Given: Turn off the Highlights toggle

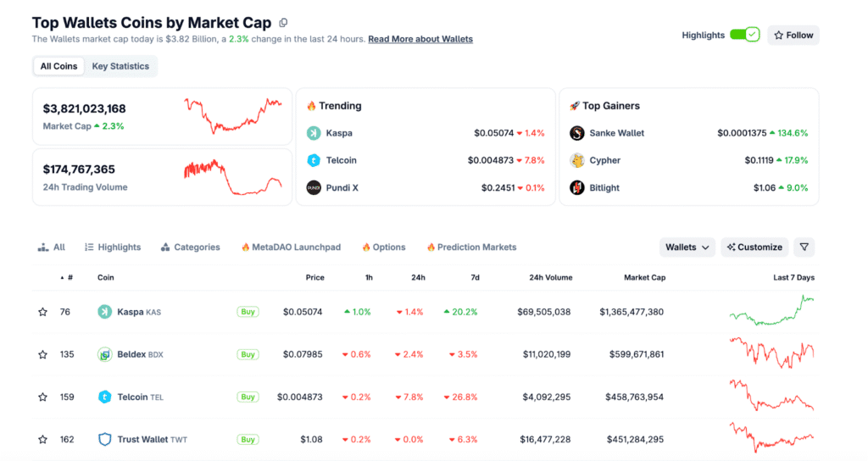Looking at the screenshot, I should [x=744, y=35].
